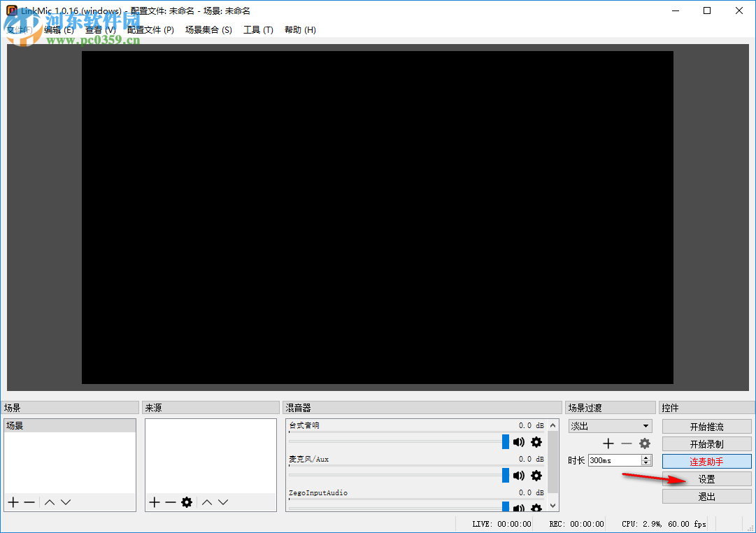Add a scene transition with plus icon
This screenshot has width=756, height=533.
click(x=608, y=443)
